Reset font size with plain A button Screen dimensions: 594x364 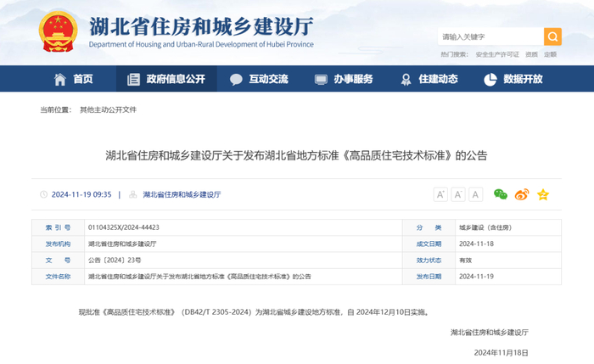[x=475, y=194]
